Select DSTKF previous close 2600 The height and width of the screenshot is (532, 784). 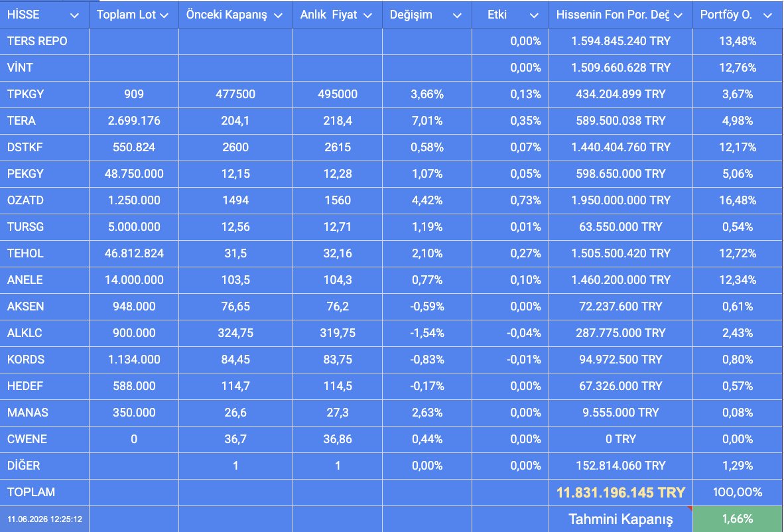click(x=235, y=147)
